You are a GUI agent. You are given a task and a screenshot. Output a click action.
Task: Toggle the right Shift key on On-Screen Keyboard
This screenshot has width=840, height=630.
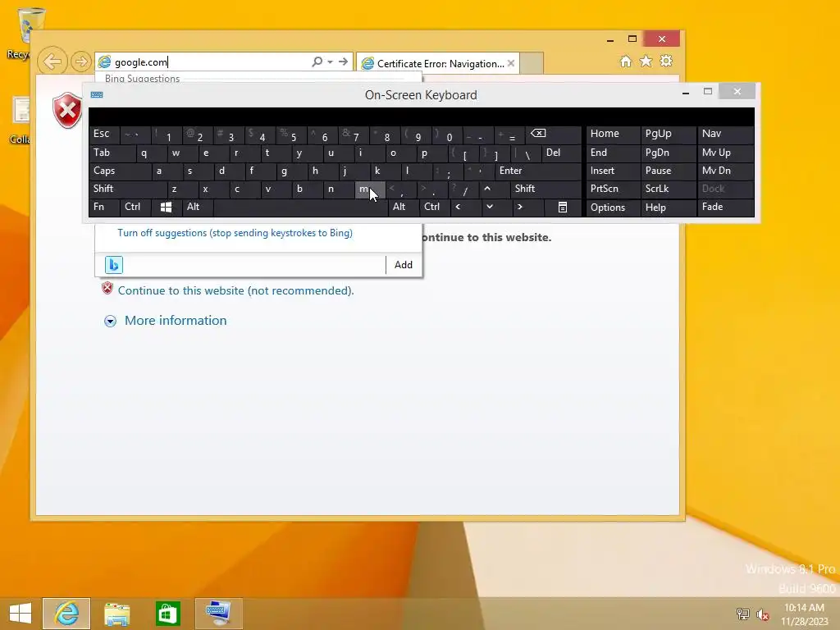point(546,189)
